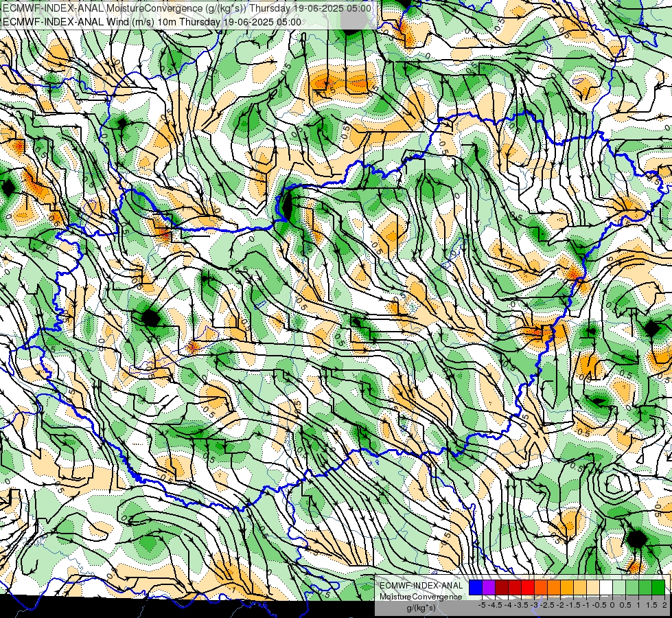The width and height of the screenshot is (672, 618).
Task: Select the amber swatch between -2 and -1.5
Action: click(567, 588)
